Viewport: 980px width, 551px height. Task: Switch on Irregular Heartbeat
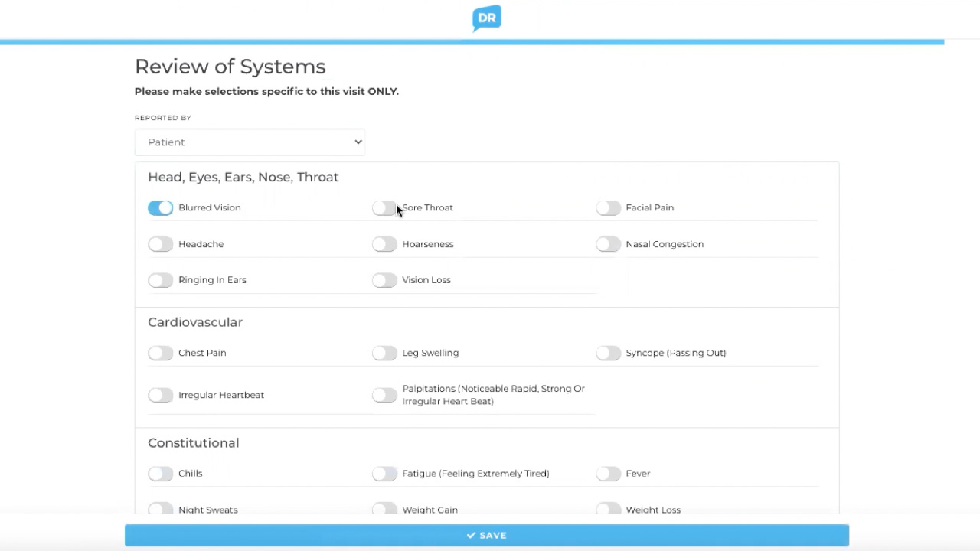[x=161, y=395]
